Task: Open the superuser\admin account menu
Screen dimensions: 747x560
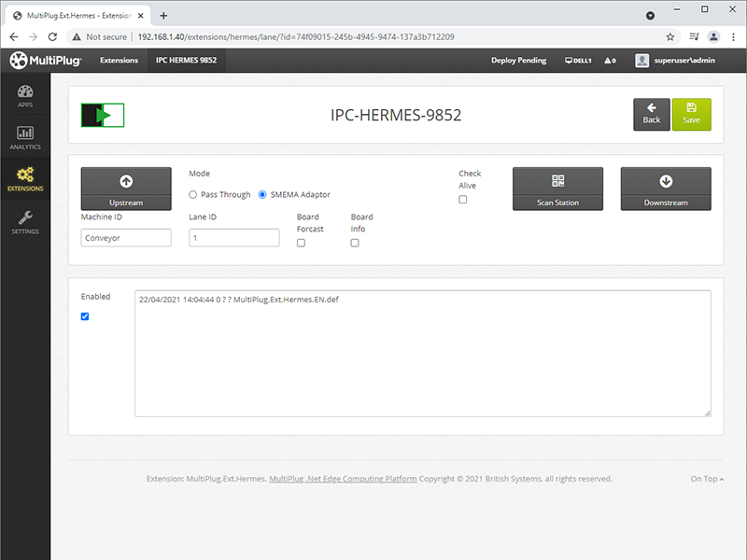Action: (x=675, y=61)
